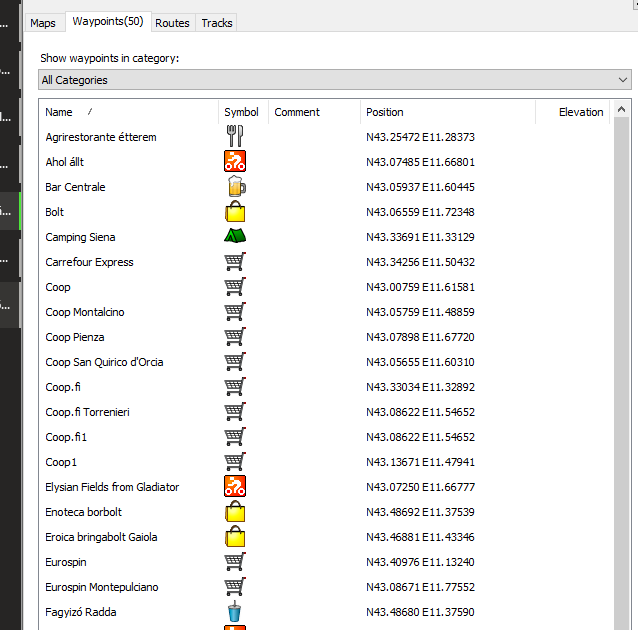Click the shopping bag icon for Bolt

pyautogui.click(x=235, y=211)
